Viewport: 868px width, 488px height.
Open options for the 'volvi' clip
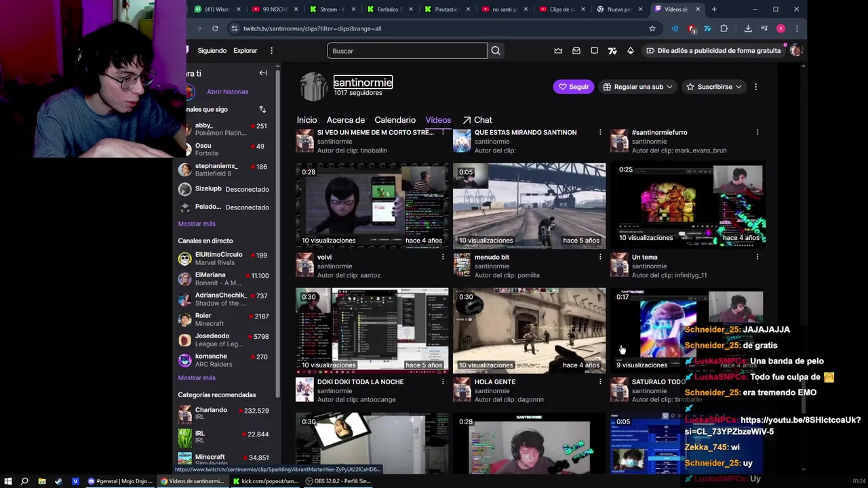[x=443, y=257]
